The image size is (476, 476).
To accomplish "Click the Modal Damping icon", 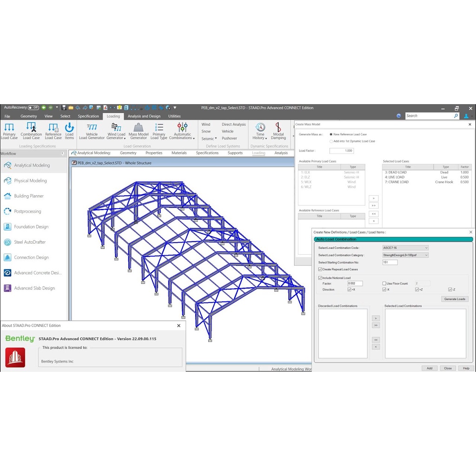I will [x=278, y=131].
